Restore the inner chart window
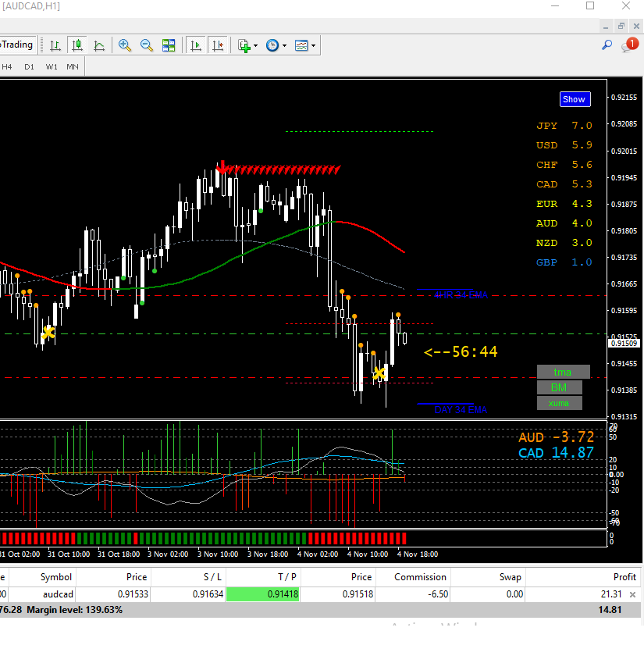644x656 pixels. [x=621, y=27]
